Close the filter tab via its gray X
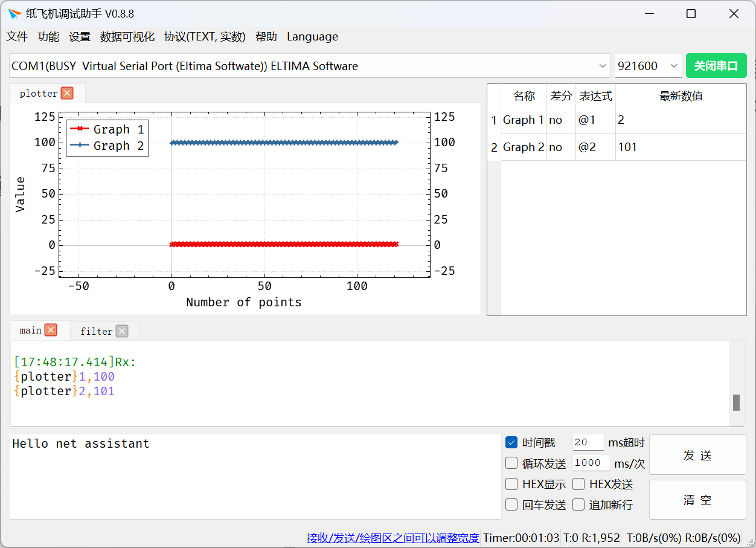The width and height of the screenshot is (756, 548). click(122, 330)
